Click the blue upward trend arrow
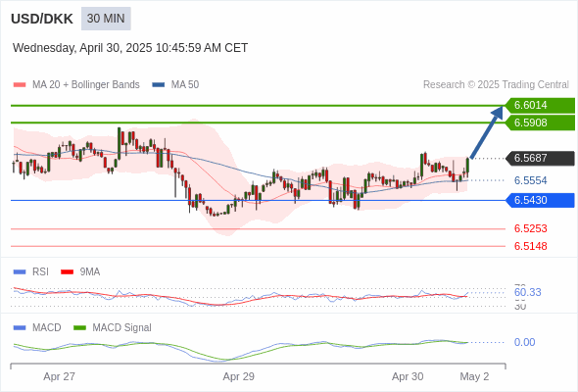This screenshot has height=392, width=578. [487, 132]
